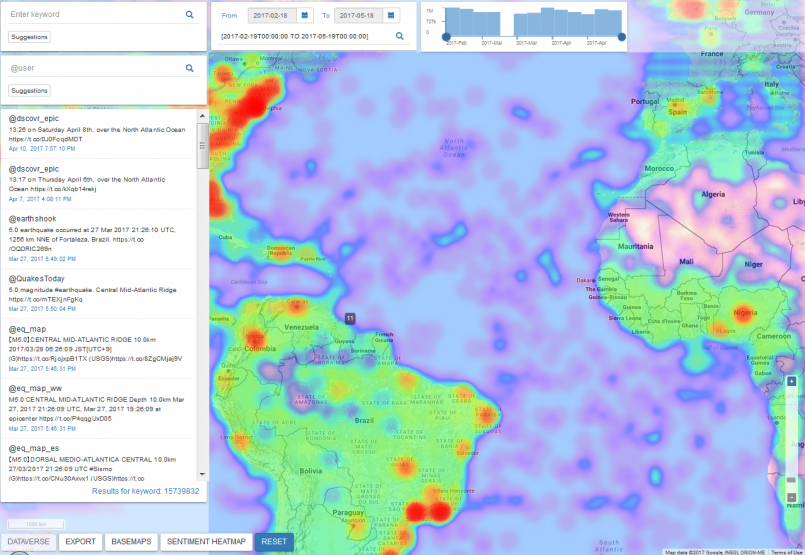
Task: Switch to SENTIMENT HEATMAP
Action: [206, 542]
